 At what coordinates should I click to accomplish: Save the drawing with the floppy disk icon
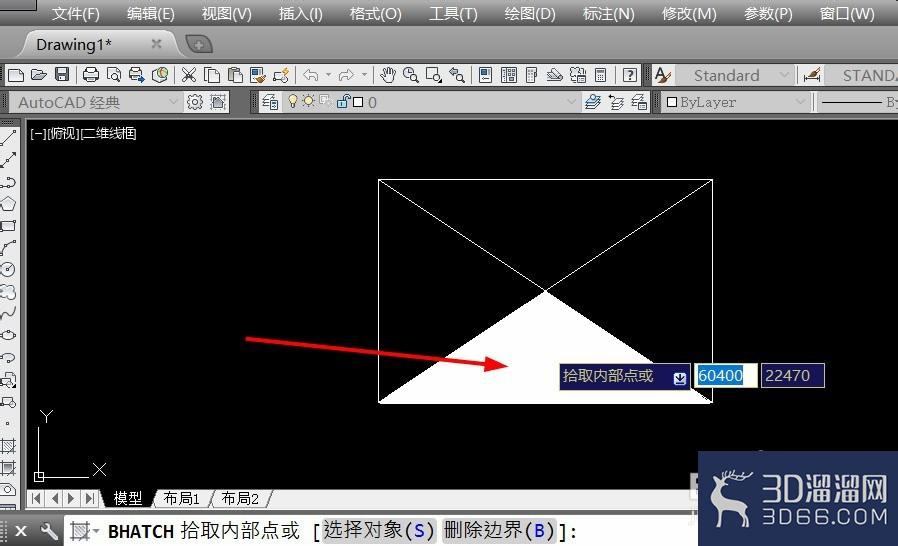[62, 75]
